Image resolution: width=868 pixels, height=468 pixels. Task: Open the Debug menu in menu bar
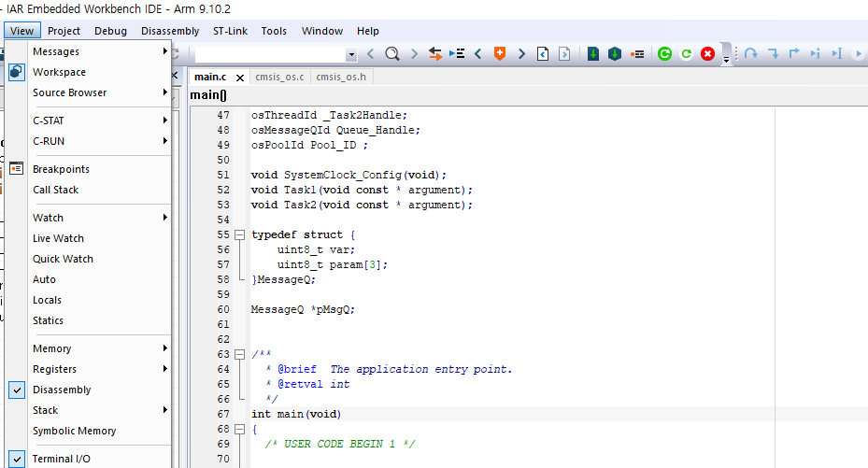tap(110, 31)
